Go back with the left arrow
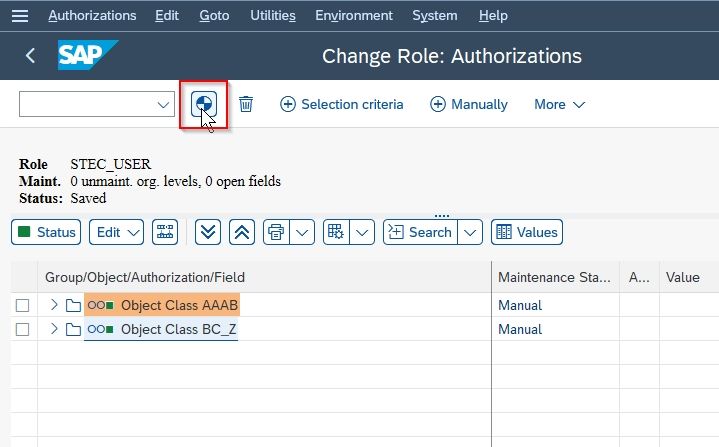Screen dimensions: 719x447 tap(30, 56)
